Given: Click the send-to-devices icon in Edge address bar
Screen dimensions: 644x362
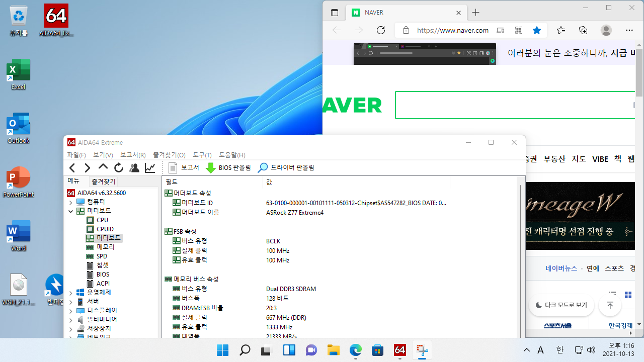Looking at the screenshot, I should [500, 30].
